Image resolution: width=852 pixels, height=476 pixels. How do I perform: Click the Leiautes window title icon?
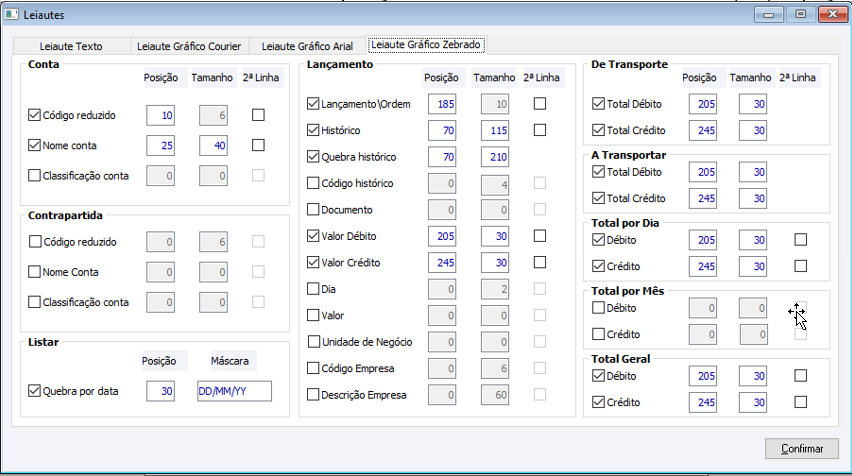[11, 14]
